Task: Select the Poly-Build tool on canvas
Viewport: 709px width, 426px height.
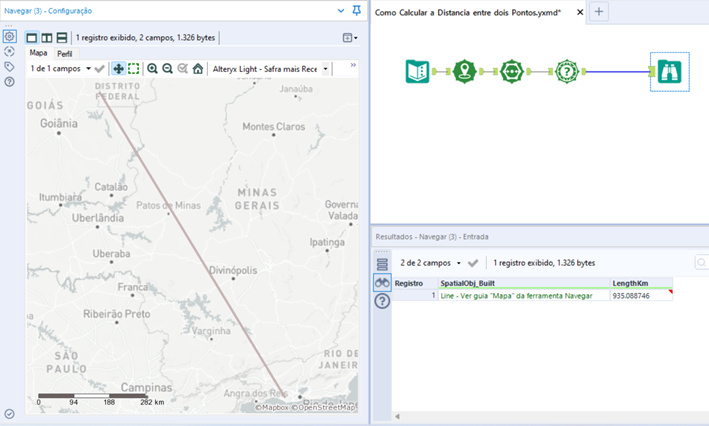Action: tap(511, 71)
